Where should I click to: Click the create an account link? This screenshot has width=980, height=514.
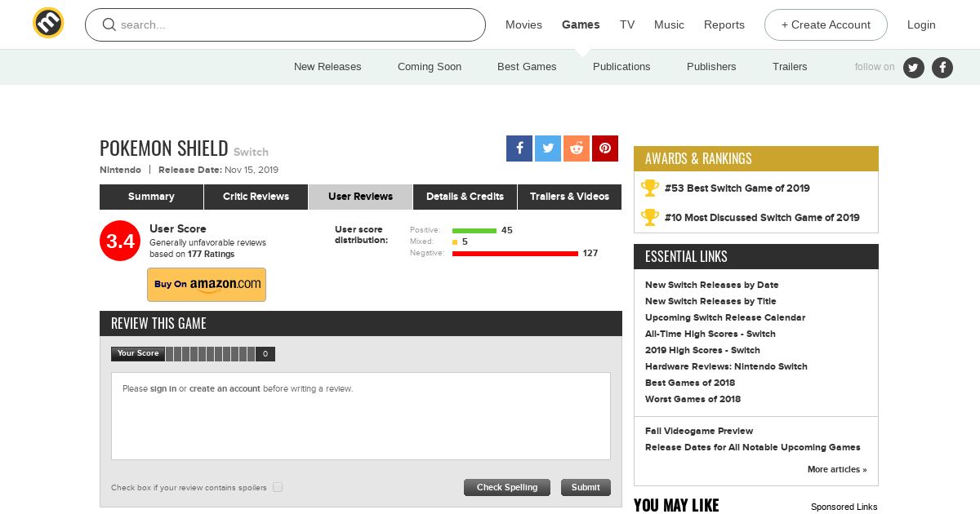click(x=225, y=389)
